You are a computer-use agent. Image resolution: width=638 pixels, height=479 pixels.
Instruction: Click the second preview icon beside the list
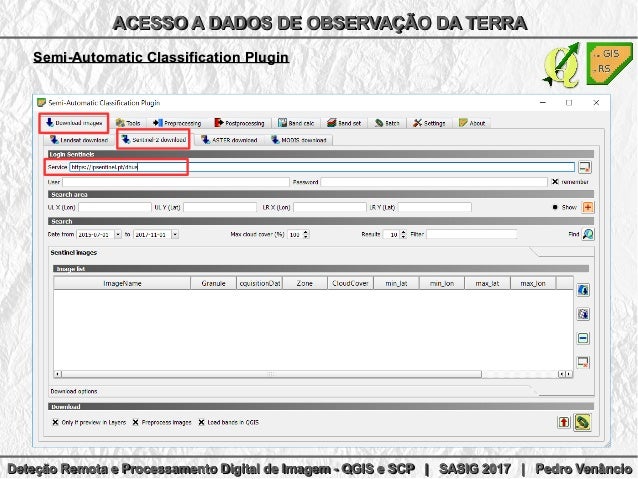pyautogui.click(x=583, y=314)
